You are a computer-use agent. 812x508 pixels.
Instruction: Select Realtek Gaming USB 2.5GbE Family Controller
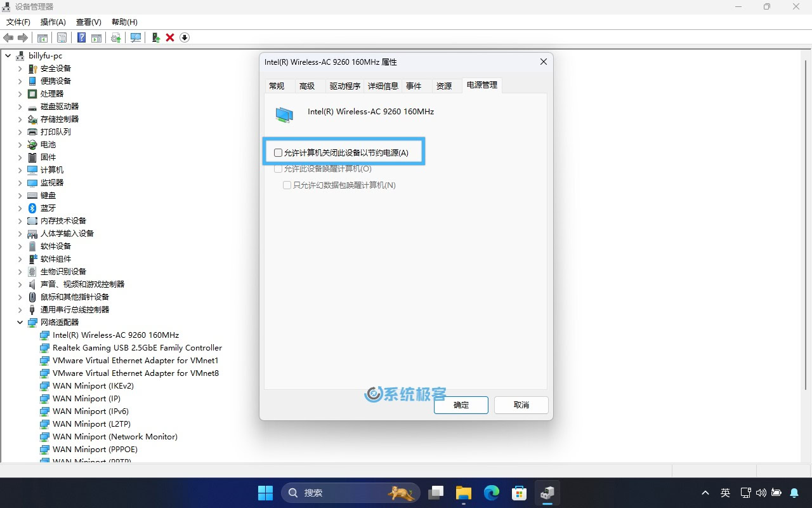tap(137, 347)
